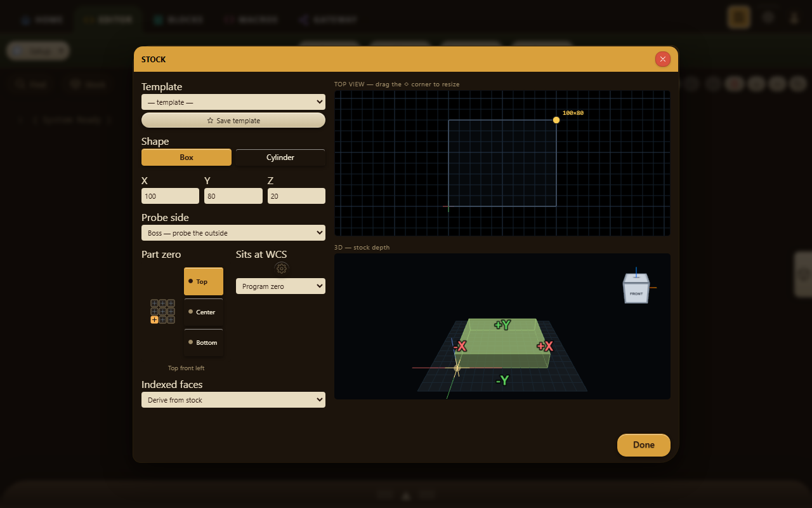
Task: Close the Stock dialog with the red X
Action: click(663, 59)
